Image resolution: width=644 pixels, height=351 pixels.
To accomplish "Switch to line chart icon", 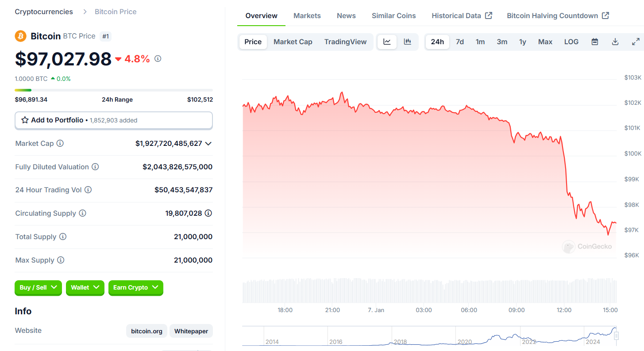I will 387,42.
